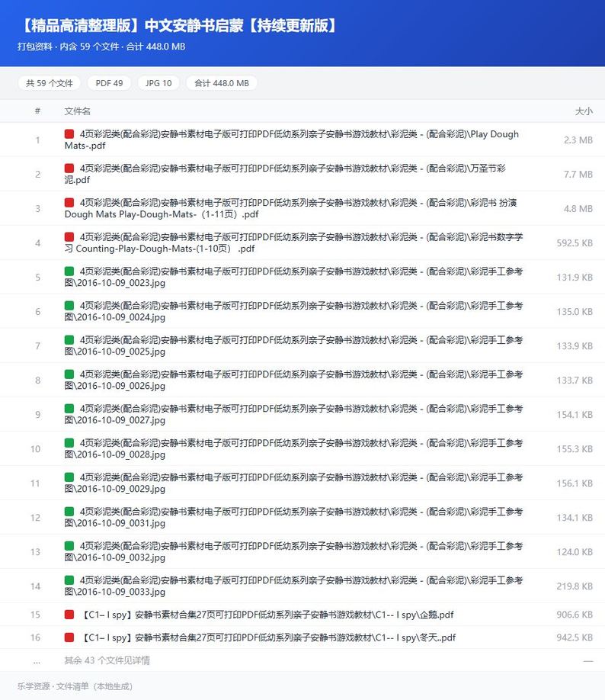Click the red PDF icon for Play Dough Mats-.pdf
605x700 pixels.
point(69,134)
